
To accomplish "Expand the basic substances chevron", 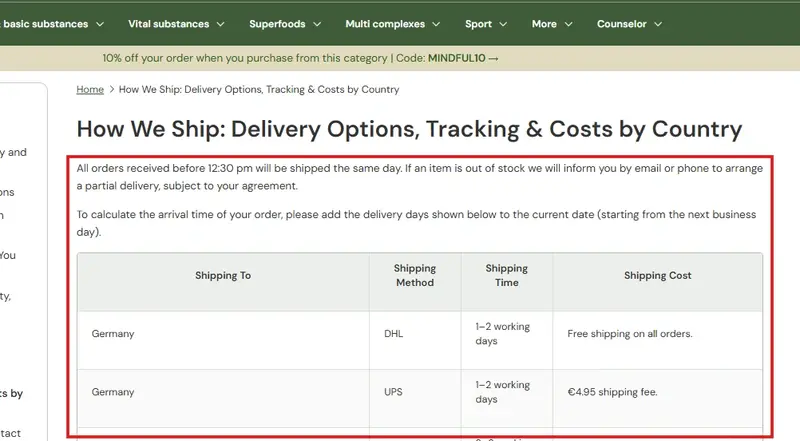I will click(100, 24).
